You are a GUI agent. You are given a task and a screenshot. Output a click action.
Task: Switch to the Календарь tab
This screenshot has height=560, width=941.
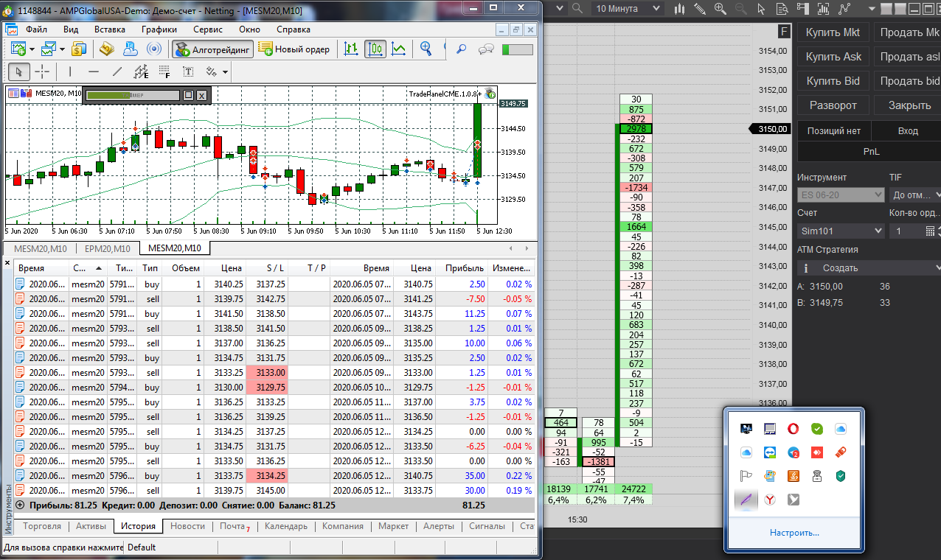point(286,526)
